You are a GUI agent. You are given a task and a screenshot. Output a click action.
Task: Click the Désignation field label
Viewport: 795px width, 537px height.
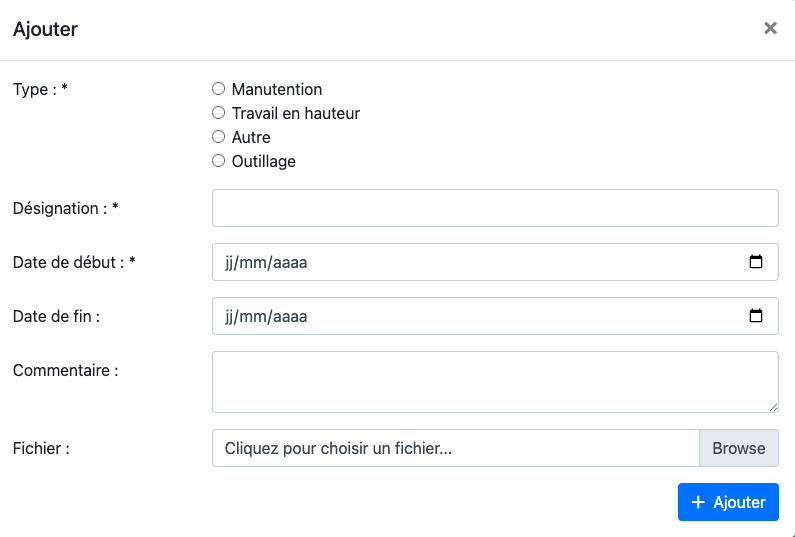coord(65,208)
